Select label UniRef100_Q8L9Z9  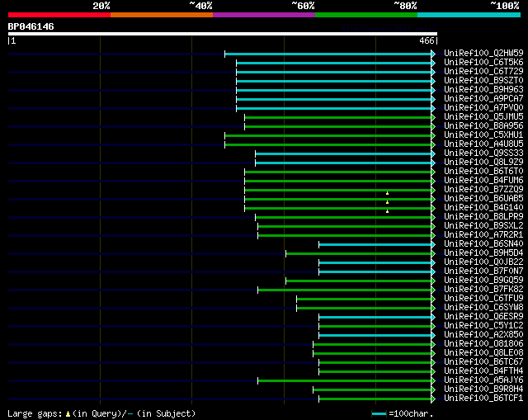coord(483,162)
